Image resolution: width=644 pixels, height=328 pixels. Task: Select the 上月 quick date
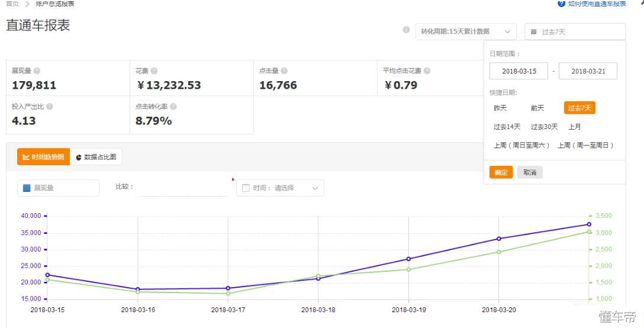tap(575, 127)
